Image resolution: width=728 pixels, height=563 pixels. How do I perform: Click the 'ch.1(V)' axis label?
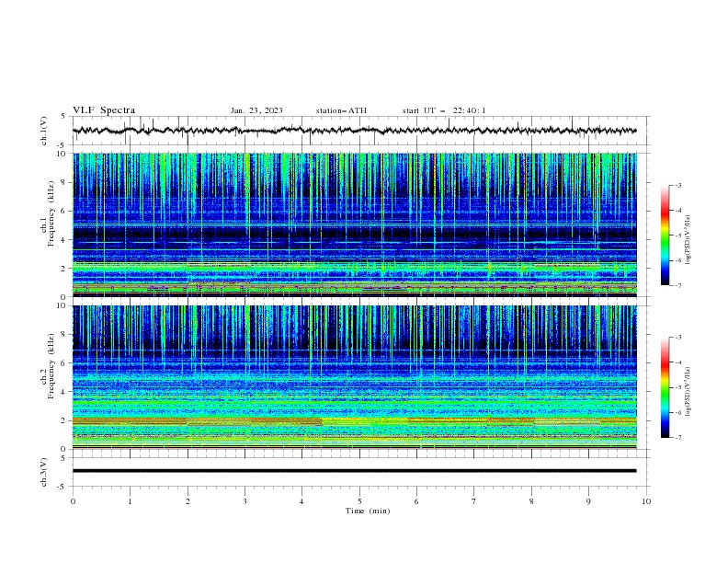tap(44, 131)
